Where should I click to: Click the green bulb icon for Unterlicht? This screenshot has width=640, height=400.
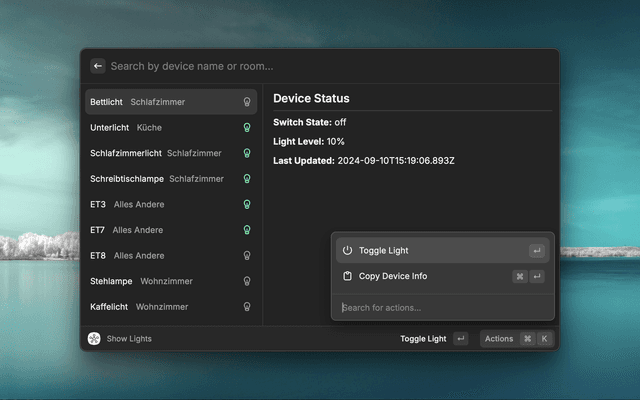(x=247, y=128)
